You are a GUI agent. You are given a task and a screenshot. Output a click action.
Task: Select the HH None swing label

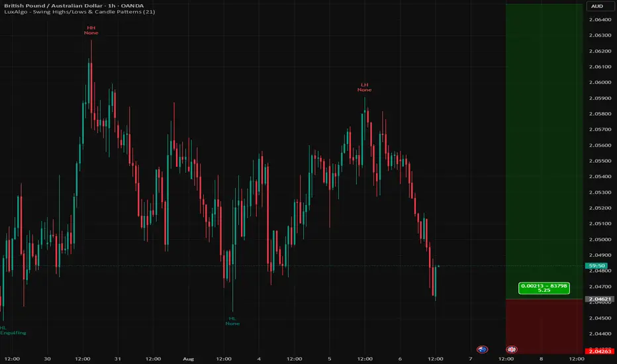(91, 30)
